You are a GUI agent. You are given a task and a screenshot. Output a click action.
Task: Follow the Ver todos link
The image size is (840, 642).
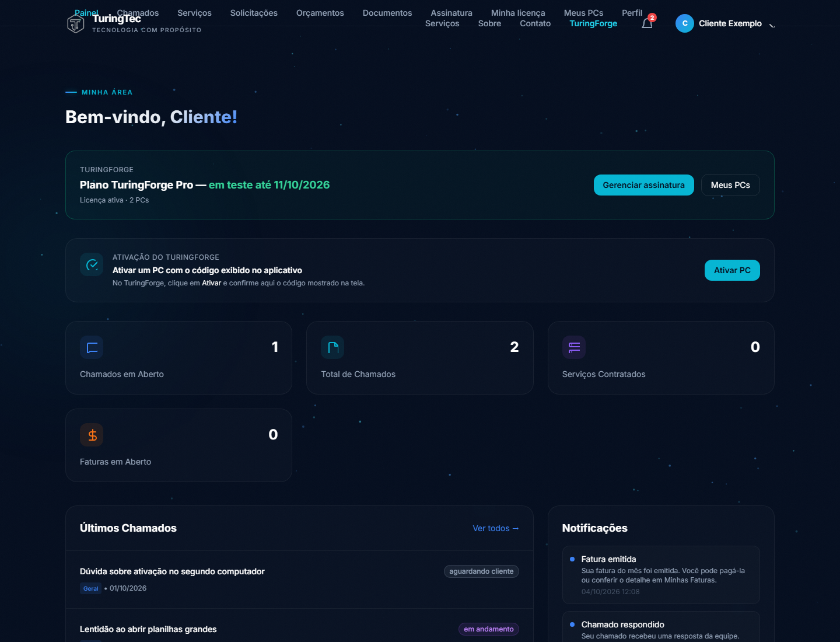click(x=496, y=528)
